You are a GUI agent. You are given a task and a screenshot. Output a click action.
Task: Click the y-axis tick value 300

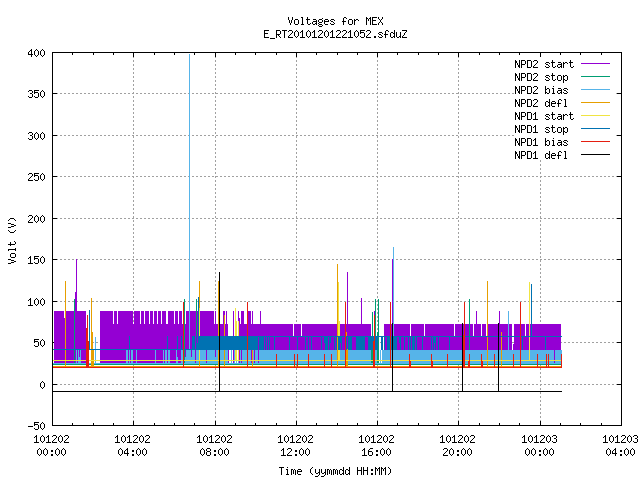(x=36, y=136)
